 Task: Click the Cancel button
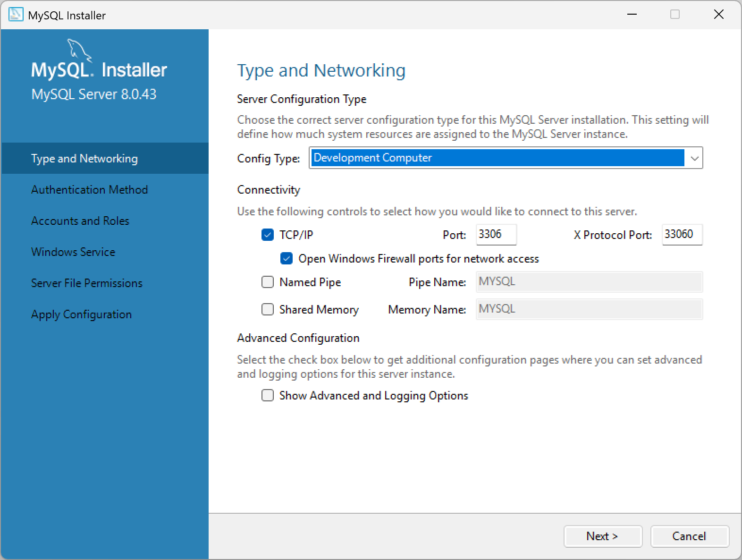point(690,536)
